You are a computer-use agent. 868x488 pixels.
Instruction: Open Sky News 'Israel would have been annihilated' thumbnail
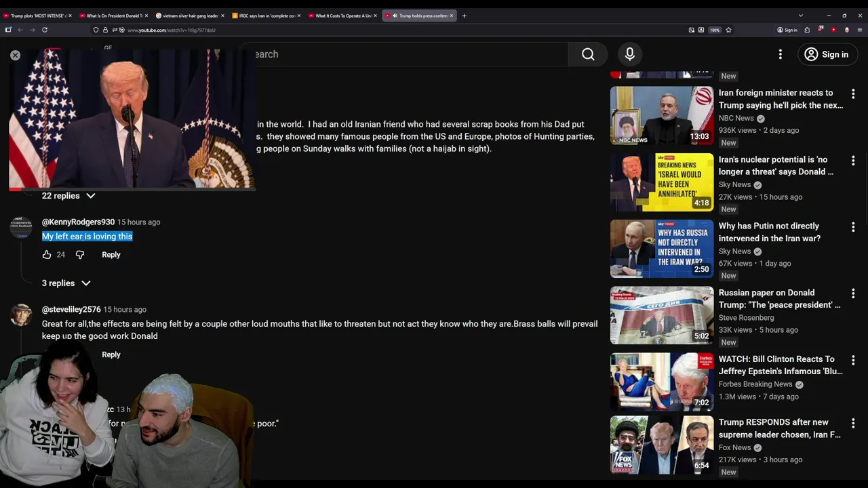coord(662,182)
